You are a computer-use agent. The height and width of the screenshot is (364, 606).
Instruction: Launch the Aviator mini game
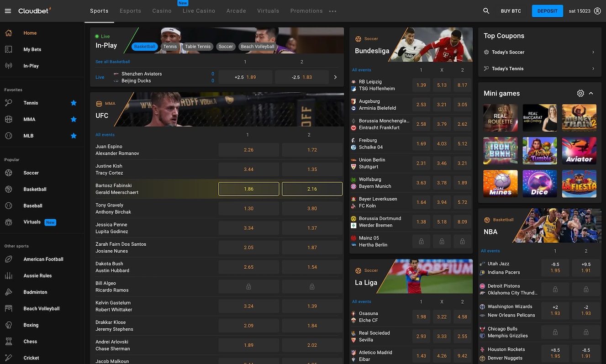point(579,151)
